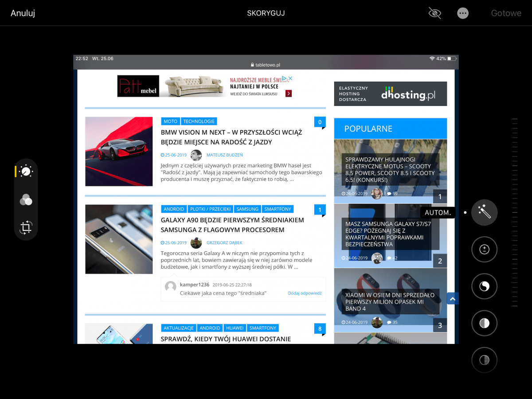Click the tabletowo.pl address bar
This screenshot has width=532, height=399.
click(266, 65)
